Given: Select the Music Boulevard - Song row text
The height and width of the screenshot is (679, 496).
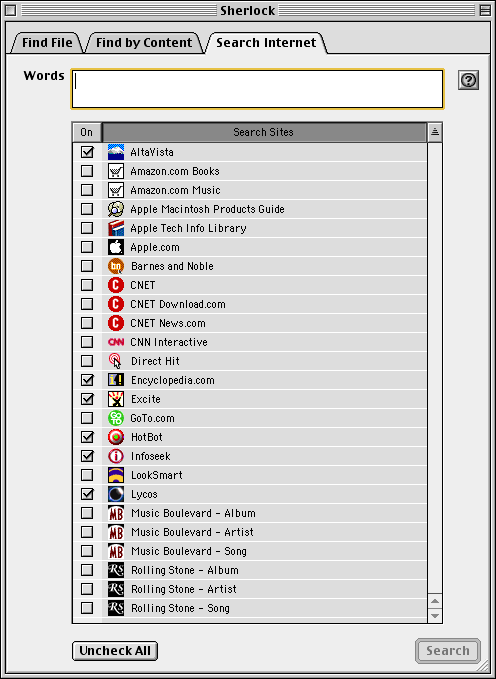Looking at the screenshot, I should tap(188, 551).
